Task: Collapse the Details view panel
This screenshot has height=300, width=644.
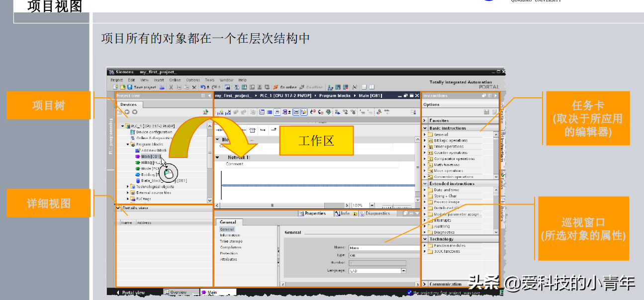Action: 118,208
